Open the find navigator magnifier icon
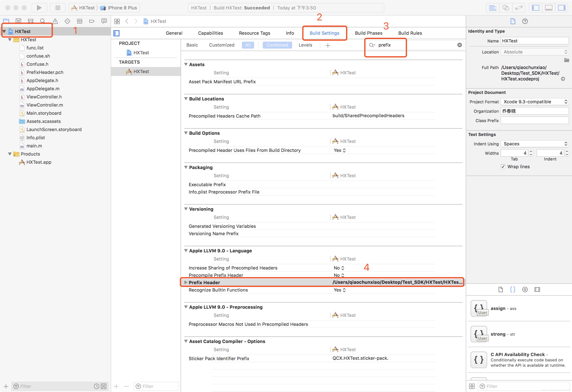Viewport: 572px width, 392px height. pyautogui.click(x=43, y=21)
